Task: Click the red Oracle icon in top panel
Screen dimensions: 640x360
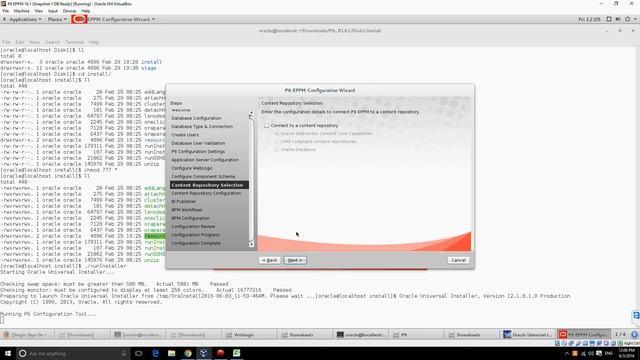Action: 79,19
